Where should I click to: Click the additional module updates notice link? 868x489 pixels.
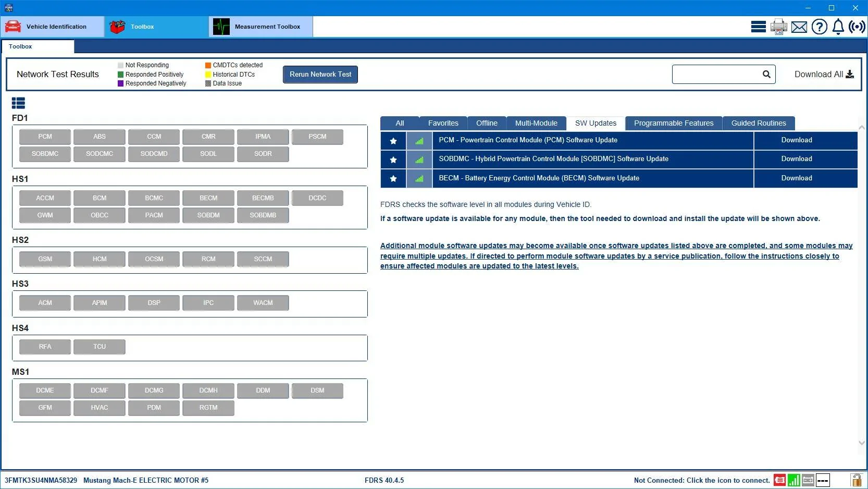click(616, 256)
